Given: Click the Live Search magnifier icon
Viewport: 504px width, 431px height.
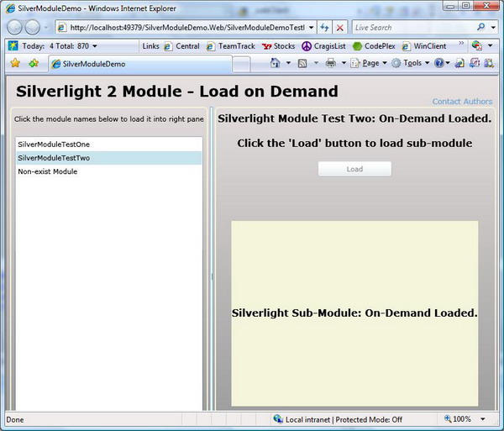Looking at the screenshot, I should point(481,27).
